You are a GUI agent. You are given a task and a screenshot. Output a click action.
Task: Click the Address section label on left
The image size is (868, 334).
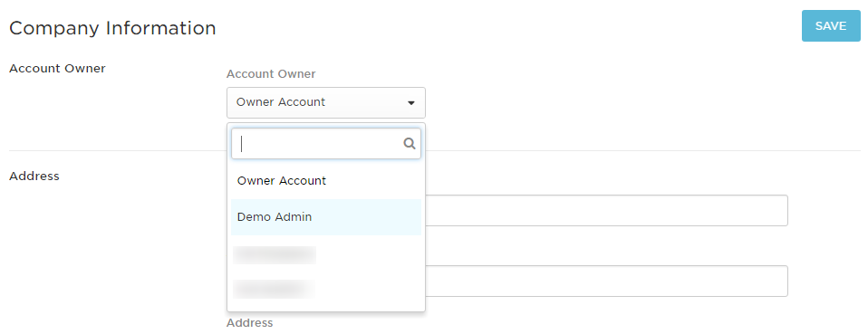(34, 177)
